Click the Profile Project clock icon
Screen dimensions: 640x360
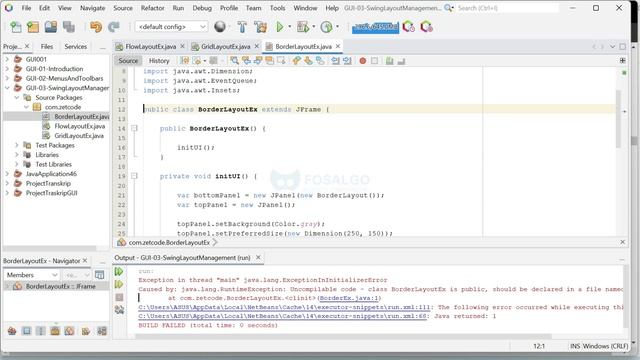tap(326, 27)
